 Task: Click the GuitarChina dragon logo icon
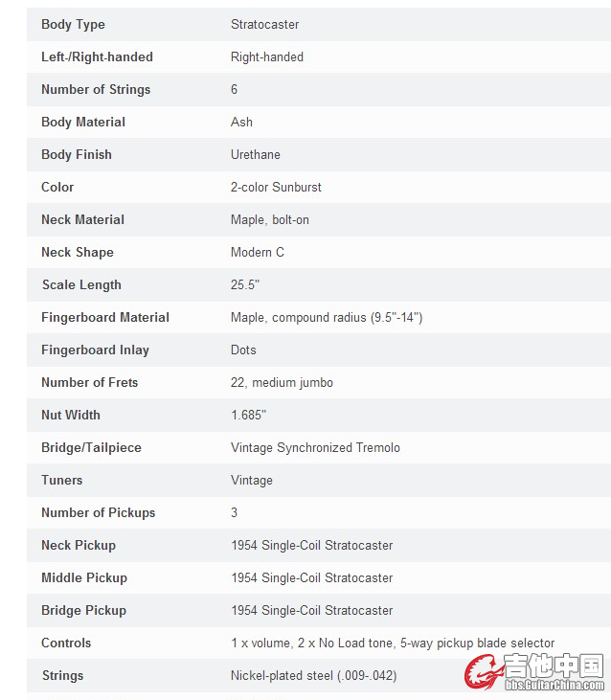pos(485,672)
